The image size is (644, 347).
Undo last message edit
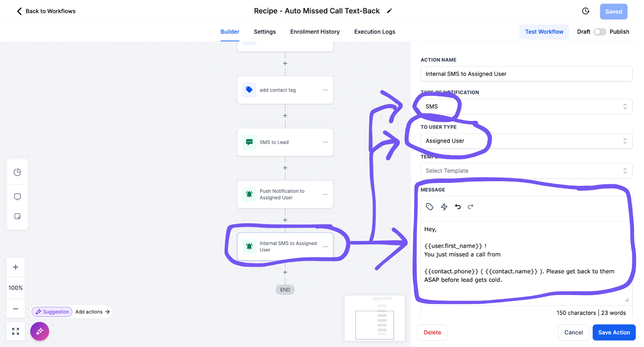[x=458, y=207]
